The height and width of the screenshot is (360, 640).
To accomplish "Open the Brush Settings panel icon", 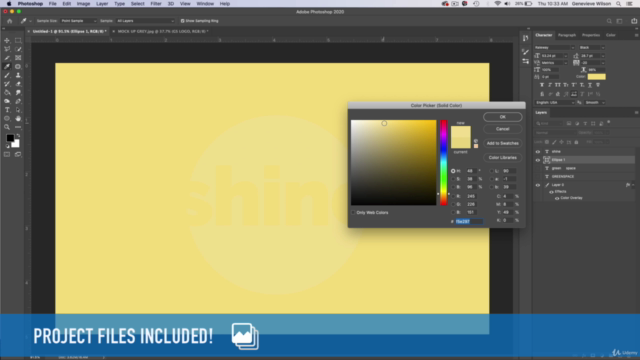I will (525, 52).
